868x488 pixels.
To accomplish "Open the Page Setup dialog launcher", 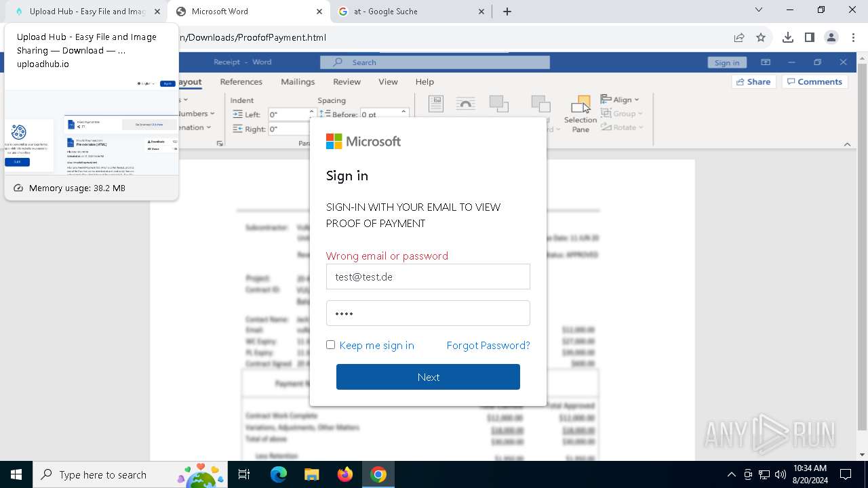I will pyautogui.click(x=220, y=144).
